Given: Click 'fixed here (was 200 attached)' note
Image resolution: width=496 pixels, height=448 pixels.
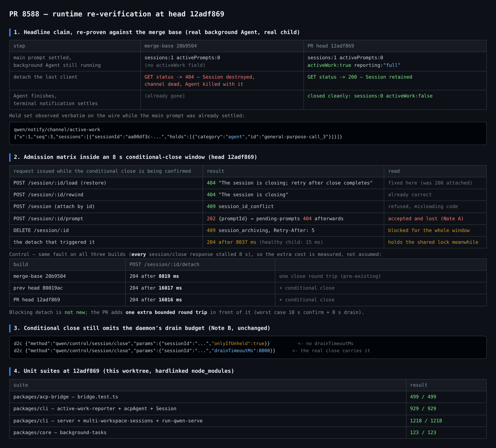Looking at the screenshot, I should click(430, 183).
